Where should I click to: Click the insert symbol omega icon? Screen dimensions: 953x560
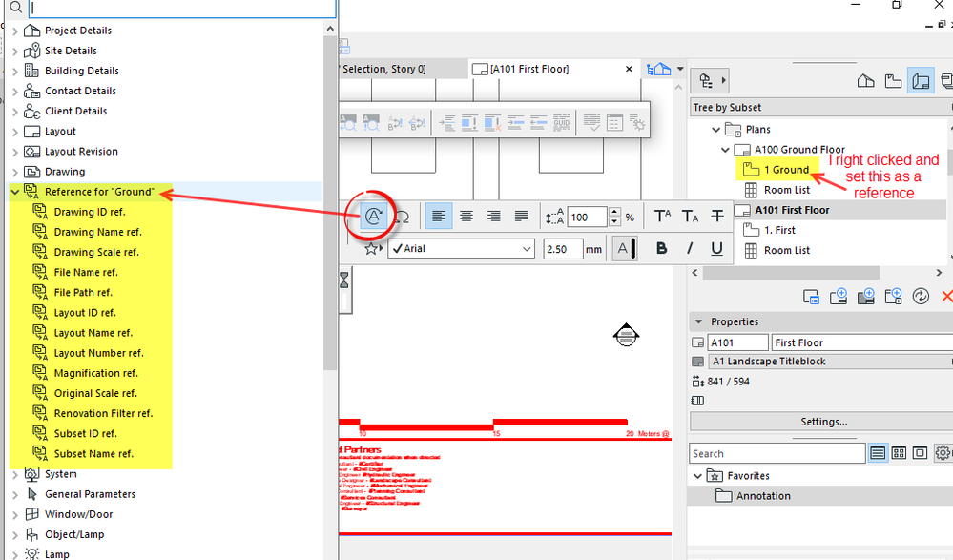coord(402,217)
